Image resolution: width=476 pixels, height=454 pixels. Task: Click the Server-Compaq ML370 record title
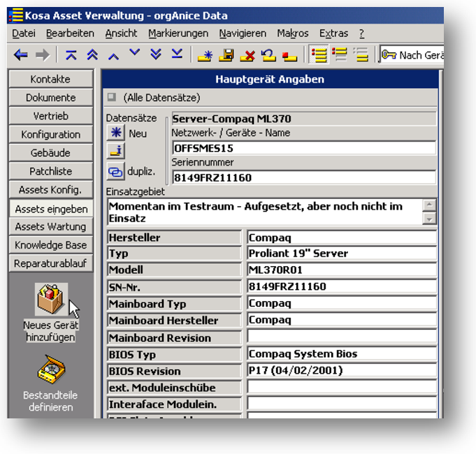pyautogui.click(x=304, y=119)
